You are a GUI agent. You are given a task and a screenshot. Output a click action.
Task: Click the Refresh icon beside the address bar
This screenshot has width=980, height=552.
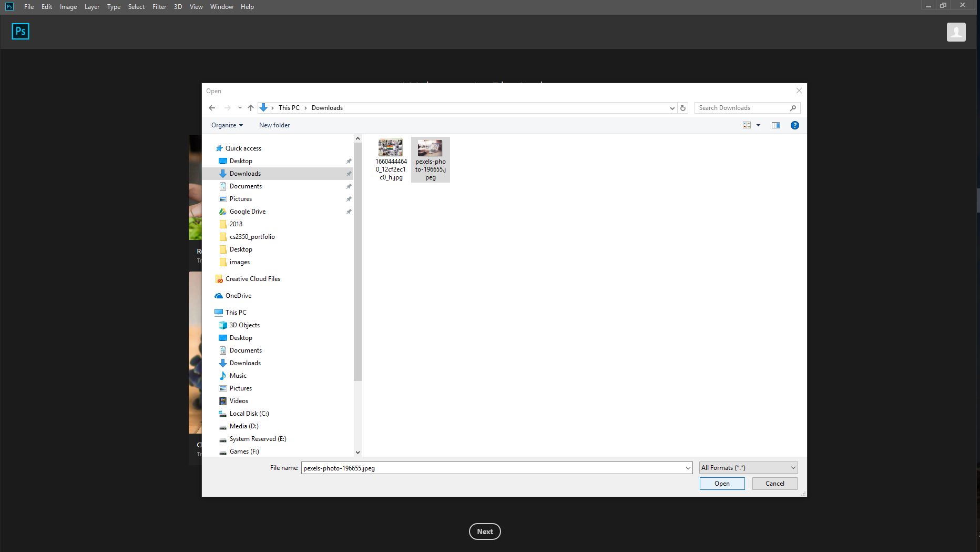[x=682, y=107]
